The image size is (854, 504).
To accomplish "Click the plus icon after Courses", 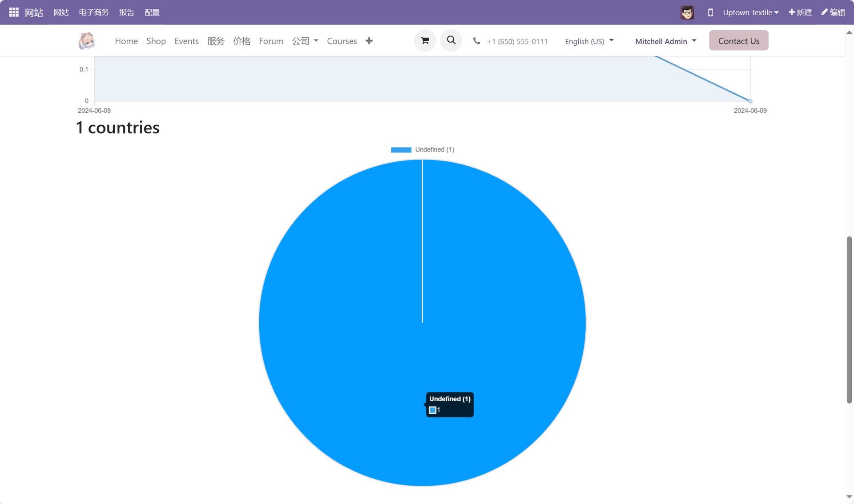I will pyautogui.click(x=369, y=41).
